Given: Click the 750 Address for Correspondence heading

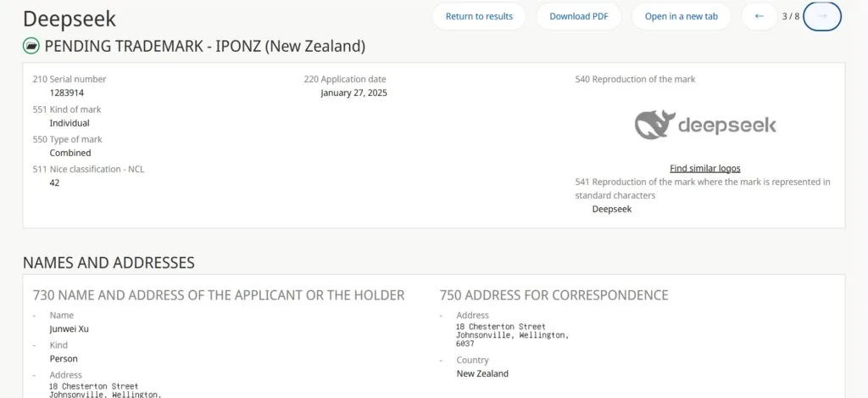Looking at the screenshot, I should click(x=554, y=295).
